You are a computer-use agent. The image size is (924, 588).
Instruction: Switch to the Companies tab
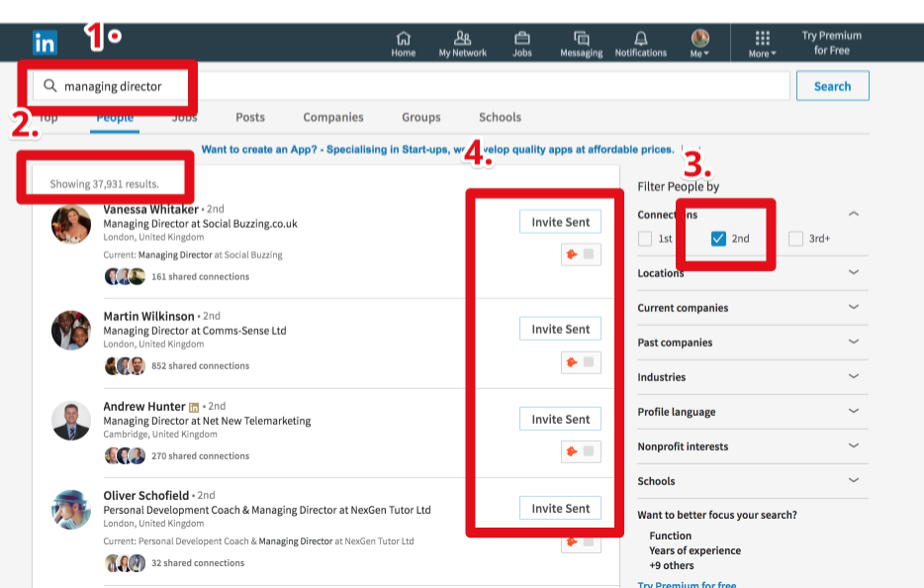click(x=333, y=117)
